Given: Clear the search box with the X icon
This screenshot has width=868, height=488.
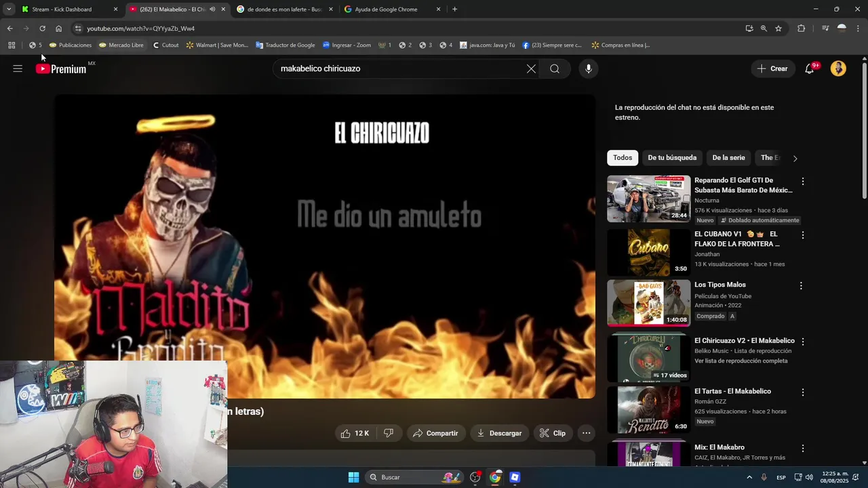Looking at the screenshot, I should tap(531, 68).
